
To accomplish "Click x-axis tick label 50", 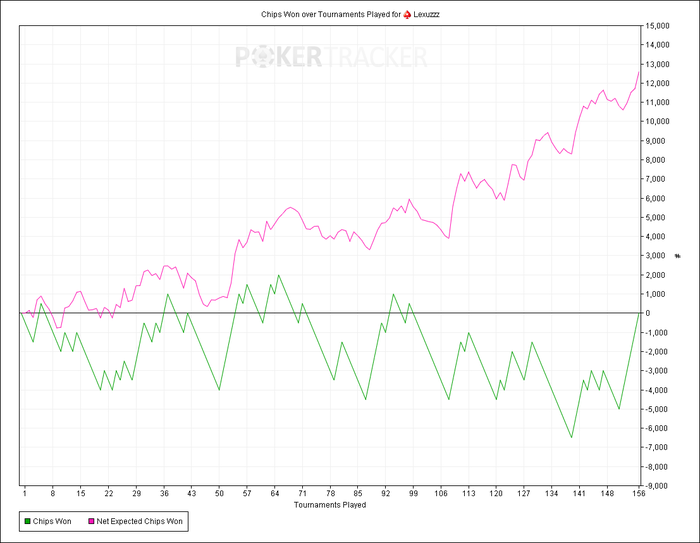I will point(219,493).
